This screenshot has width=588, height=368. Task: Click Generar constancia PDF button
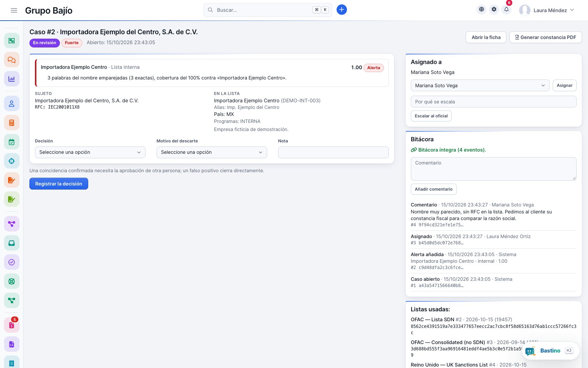[x=545, y=37]
